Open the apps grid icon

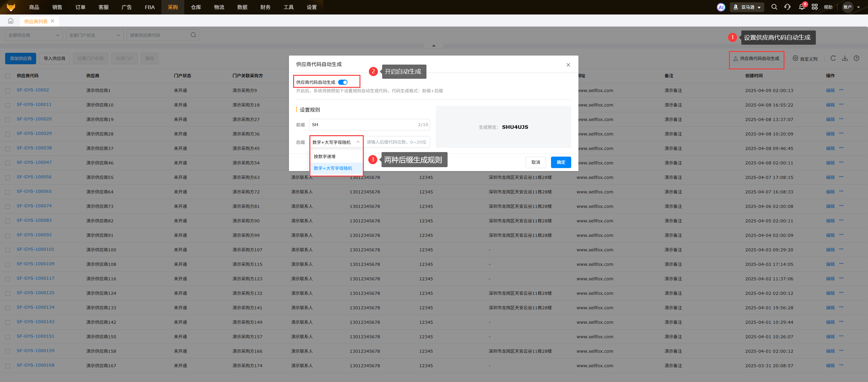click(x=814, y=7)
